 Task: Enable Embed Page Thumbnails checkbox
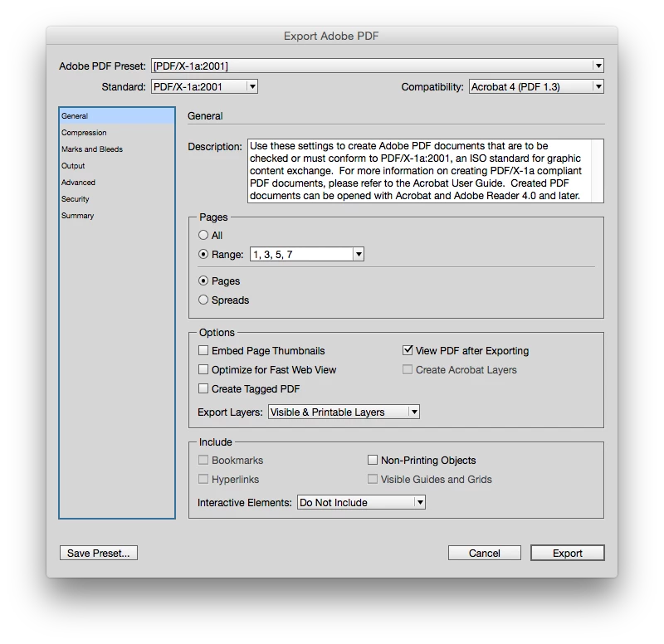(203, 350)
